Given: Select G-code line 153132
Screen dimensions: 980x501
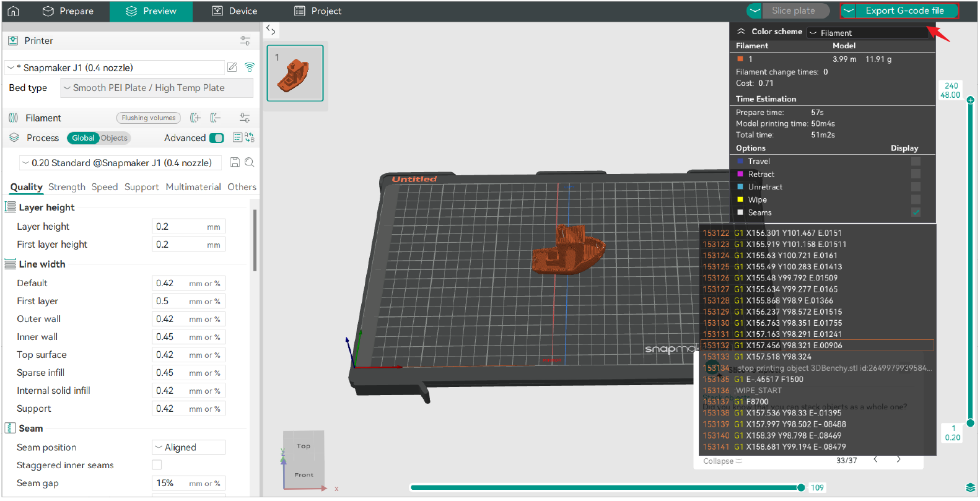Looking at the screenshot, I should (817, 346).
